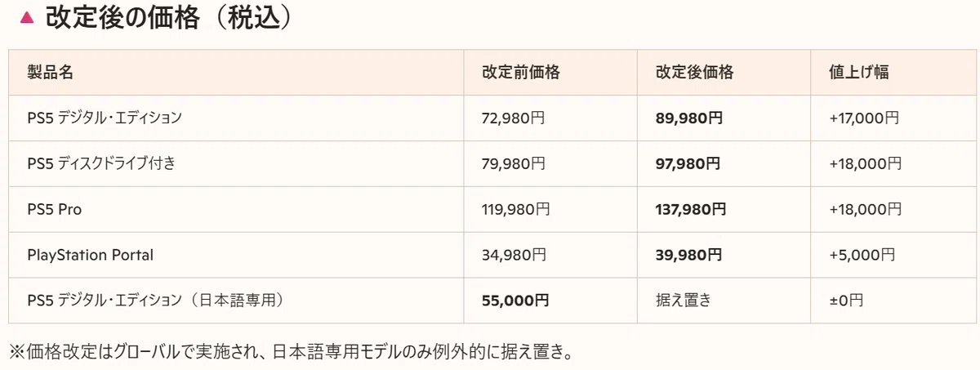The image size is (980, 370).
Task: Click the heading 改定後の価格（税込）
Action: (168, 18)
